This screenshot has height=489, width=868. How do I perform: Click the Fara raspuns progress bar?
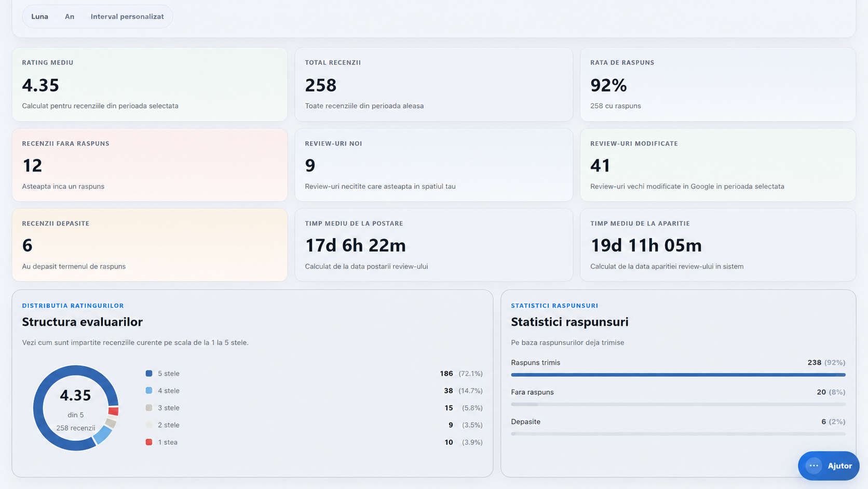[x=678, y=404]
